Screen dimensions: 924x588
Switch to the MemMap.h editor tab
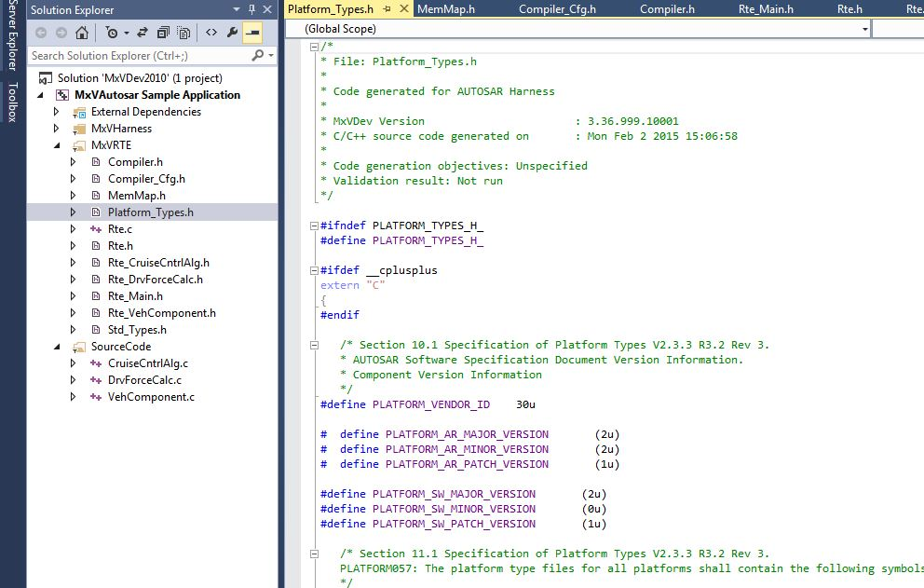(445, 8)
